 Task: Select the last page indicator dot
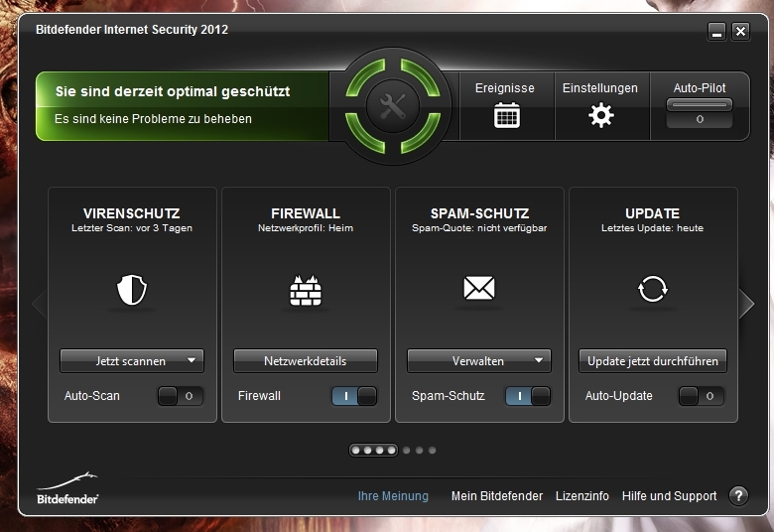tap(432, 450)
